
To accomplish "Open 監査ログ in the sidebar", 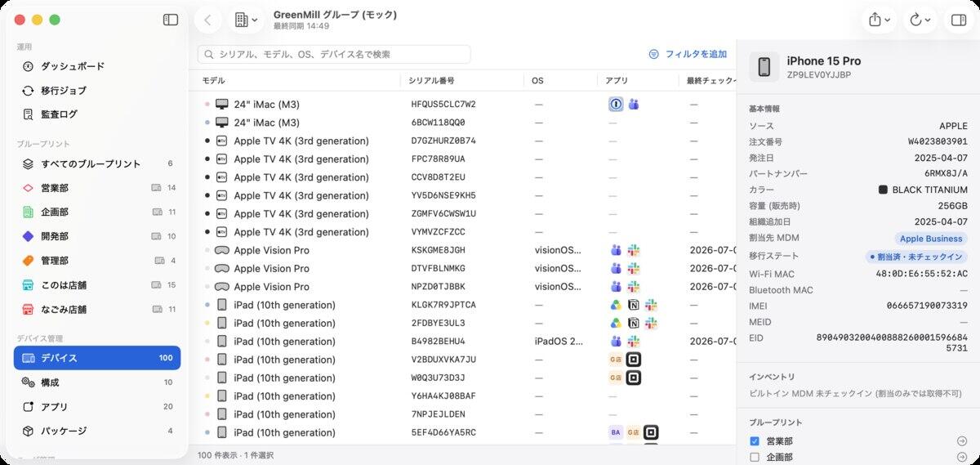I will click(97, 114).
